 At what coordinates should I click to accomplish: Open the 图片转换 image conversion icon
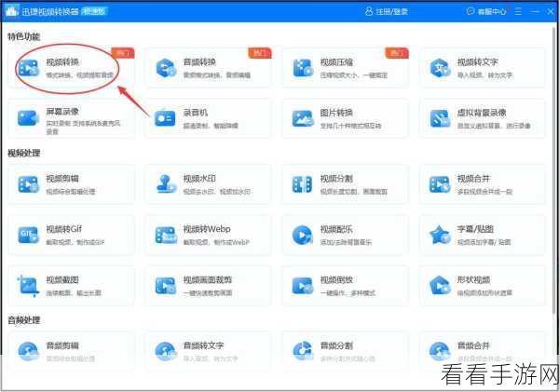pos(303,118)
